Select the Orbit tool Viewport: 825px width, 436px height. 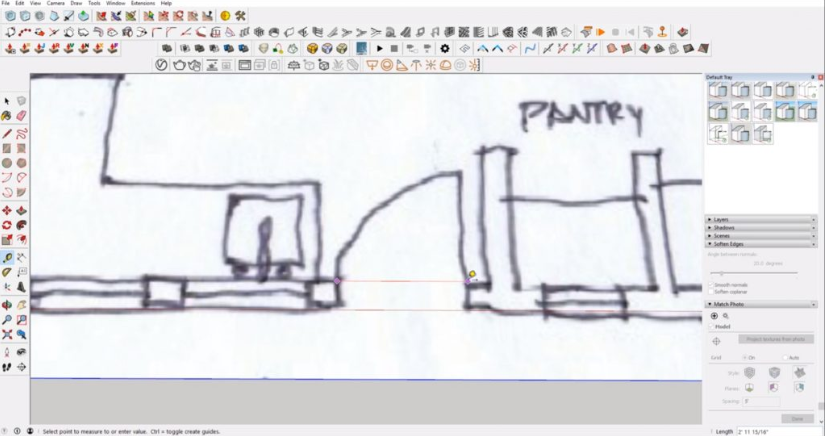point(7,305)
